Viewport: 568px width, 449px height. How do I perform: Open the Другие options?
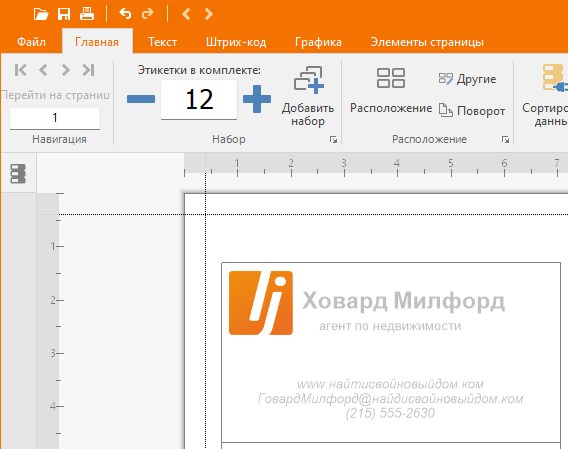coord(467,79)
